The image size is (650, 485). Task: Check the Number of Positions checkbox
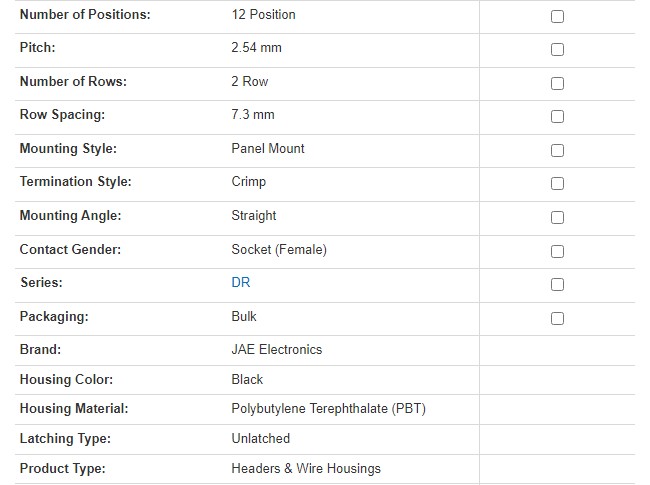(557, 17)
